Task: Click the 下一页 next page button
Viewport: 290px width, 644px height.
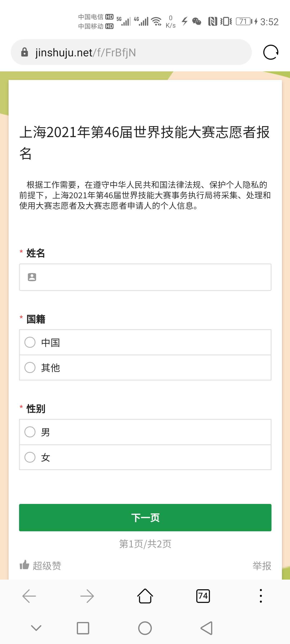Action: pyautogui.click(x=145, y=517)
